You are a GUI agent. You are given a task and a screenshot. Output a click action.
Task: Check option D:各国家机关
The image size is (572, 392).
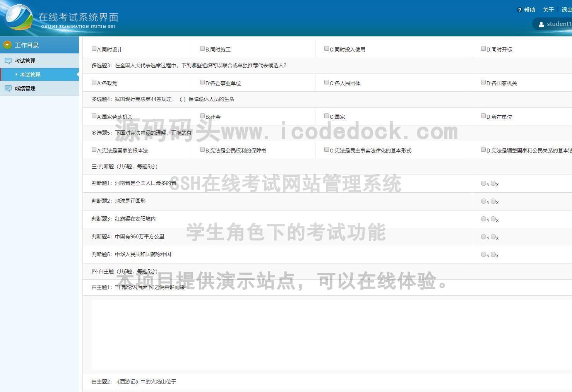(483, 82)
